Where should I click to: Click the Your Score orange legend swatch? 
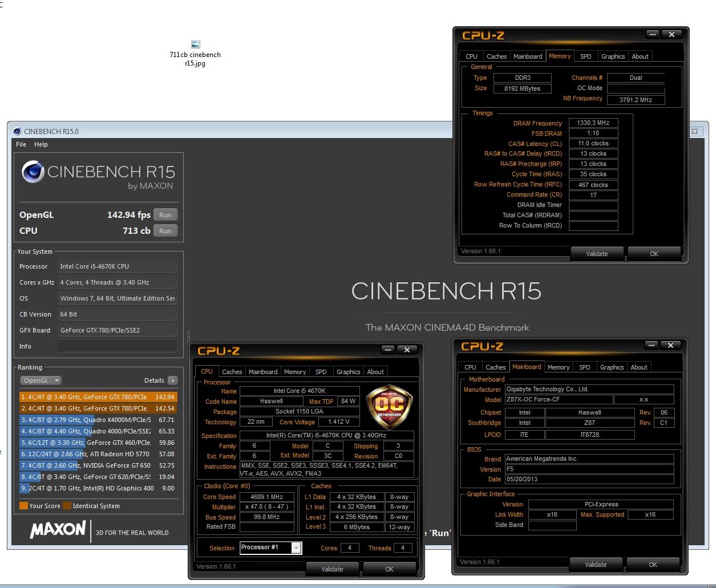(23, 505)
